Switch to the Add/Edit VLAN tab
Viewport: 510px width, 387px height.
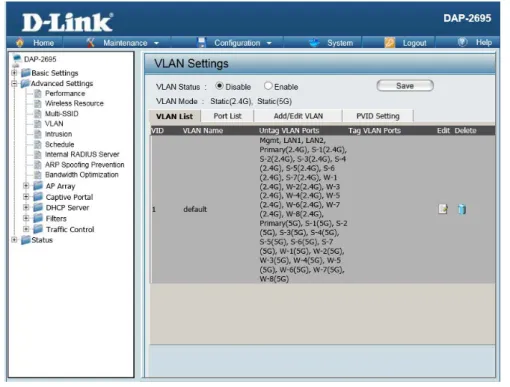click(x=298, y=116)
